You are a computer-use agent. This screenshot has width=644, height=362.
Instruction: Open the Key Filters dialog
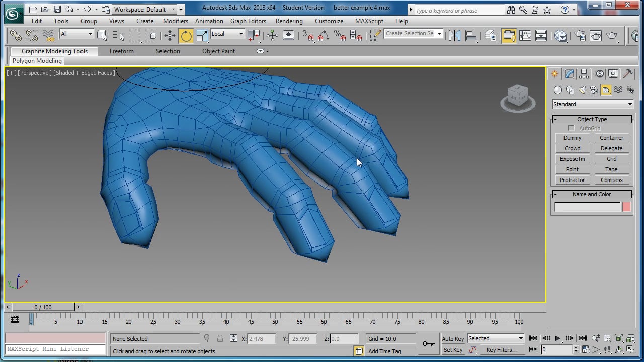point(502,350)
